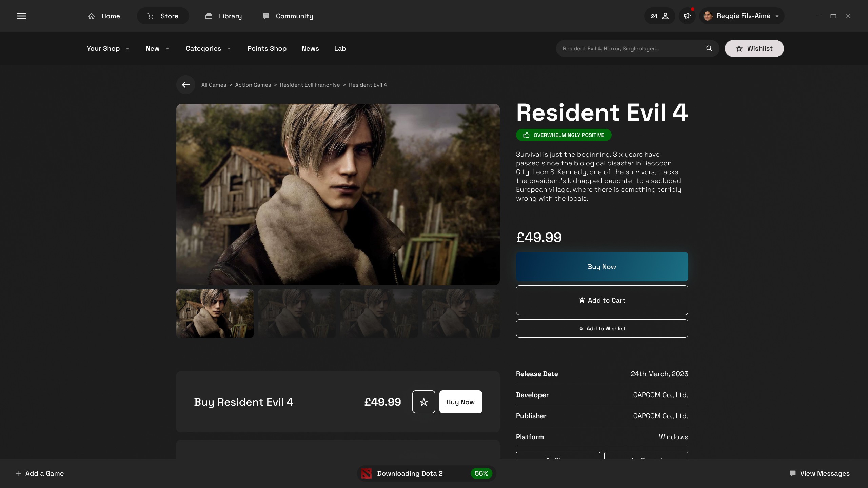Click the star icon beside £49.99

click(x=423, y=402)
